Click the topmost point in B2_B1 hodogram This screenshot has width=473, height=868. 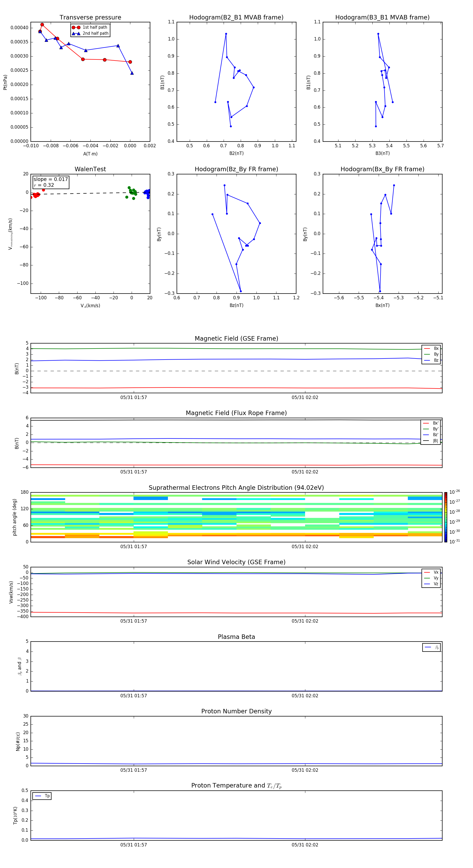coord(226,34)
